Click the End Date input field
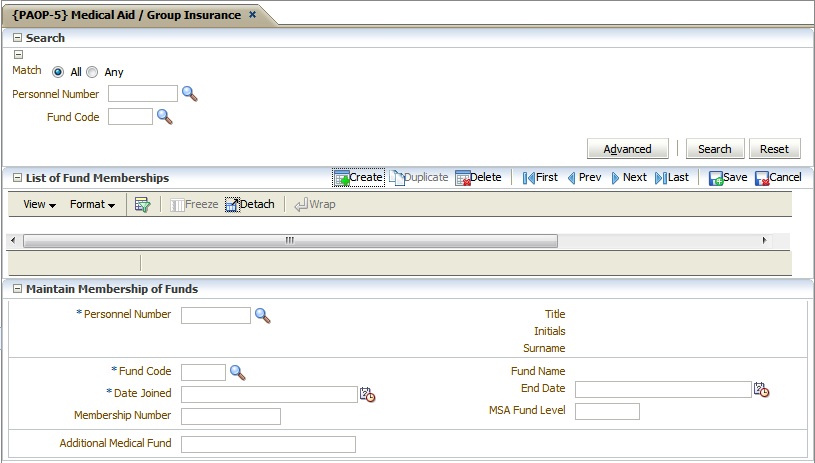 coord(663,390)
